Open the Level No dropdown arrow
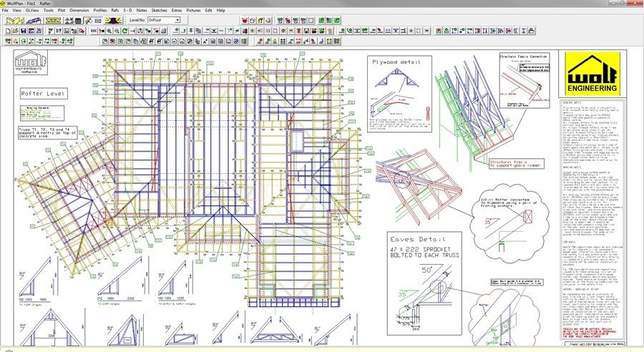 [177, 20]
